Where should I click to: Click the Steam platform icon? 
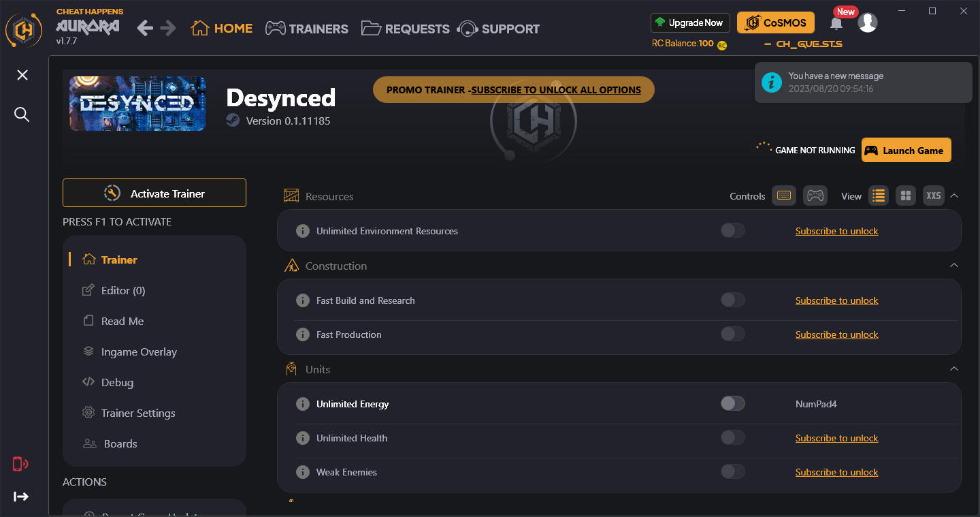(233, 121)
